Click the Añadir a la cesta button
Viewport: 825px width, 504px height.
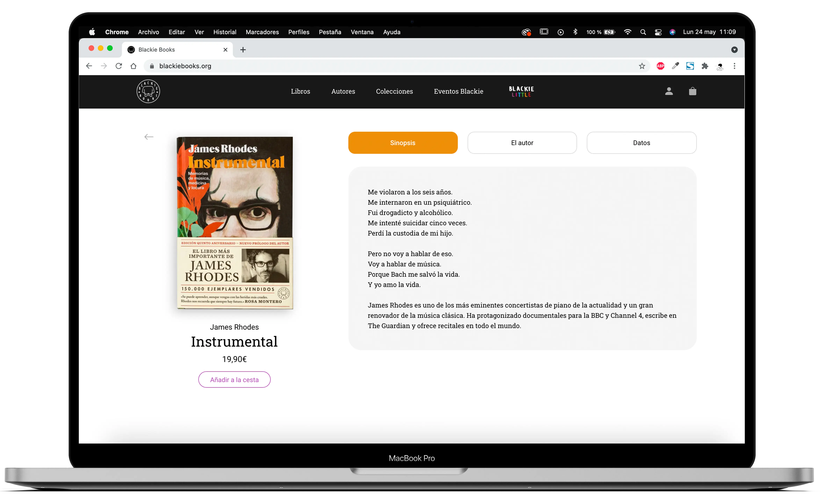(x=234, y=379)
